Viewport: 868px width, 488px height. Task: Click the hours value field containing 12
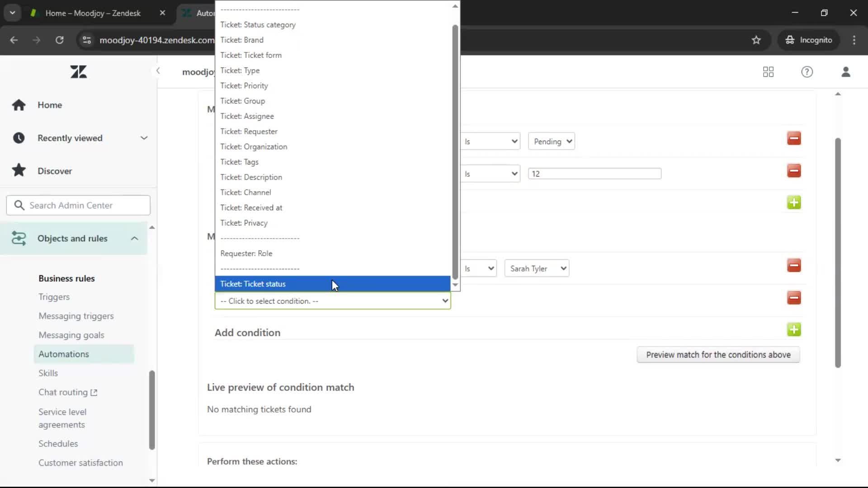click(594, 174)
